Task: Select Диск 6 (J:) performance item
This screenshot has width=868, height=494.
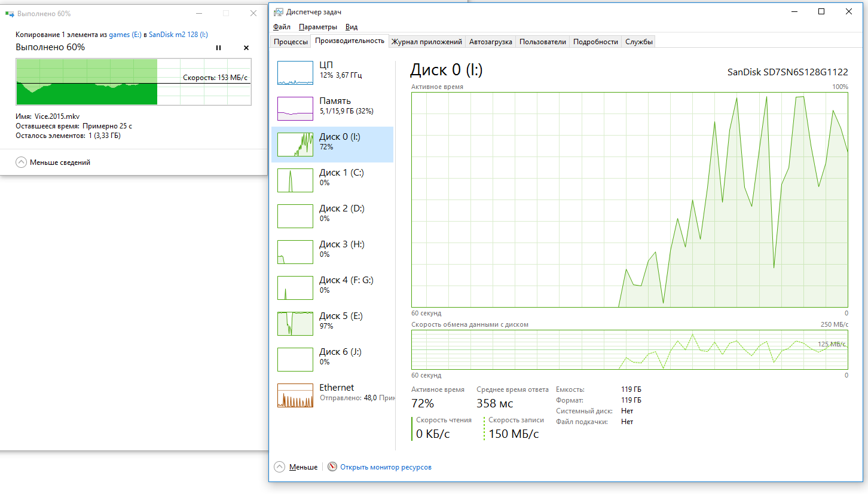Action: point(332,360)
